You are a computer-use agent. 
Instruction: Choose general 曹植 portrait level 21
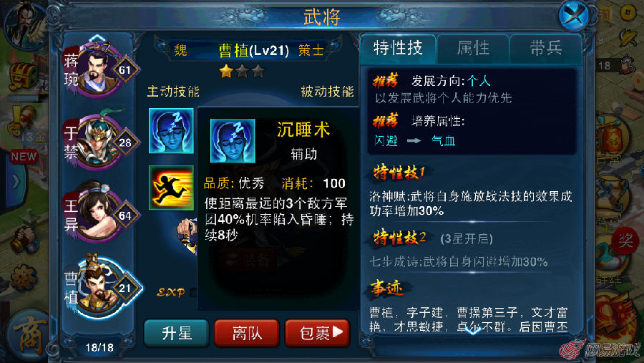pyautogui.click(x=101, y=286)
